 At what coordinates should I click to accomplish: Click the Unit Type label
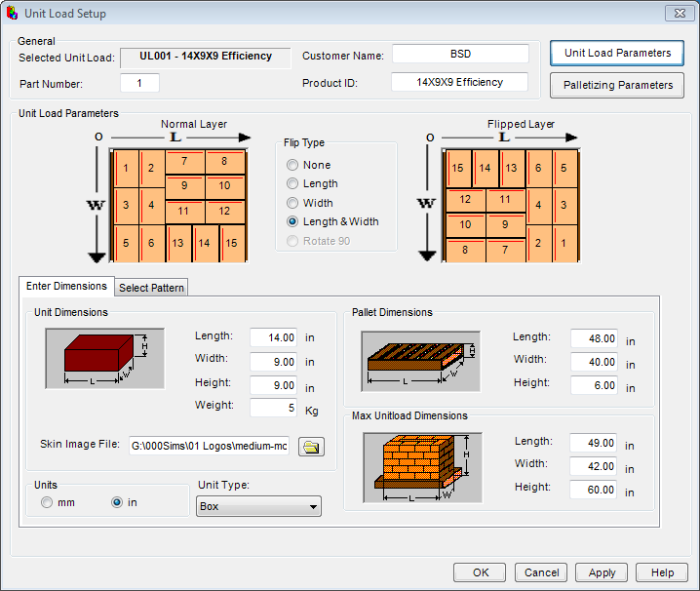click(223, 485)
